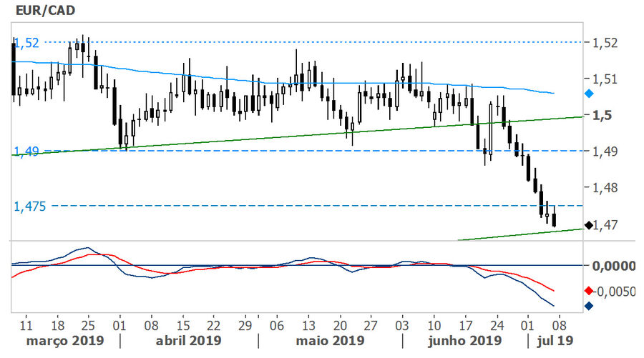The width and height of the screenshot is (644, 358).
Task: Click the 25 date tick in março
Action: pyautogui.click(x=89, y=322)
